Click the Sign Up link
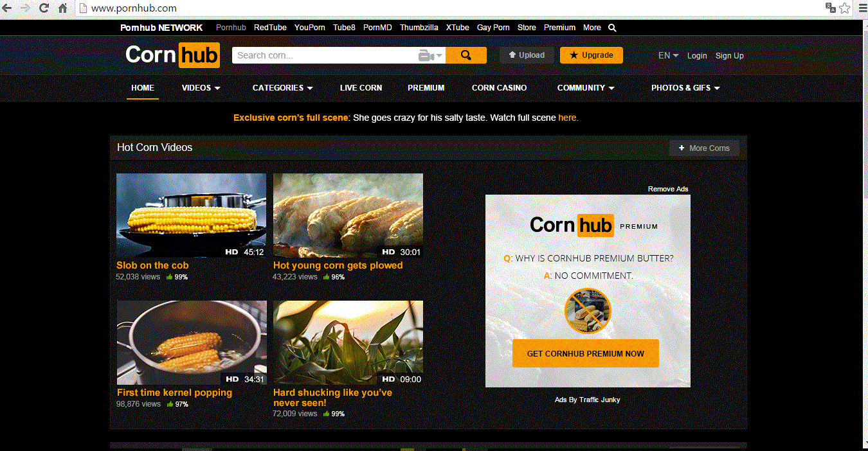The image size is (868, 451). pos(730,56)
